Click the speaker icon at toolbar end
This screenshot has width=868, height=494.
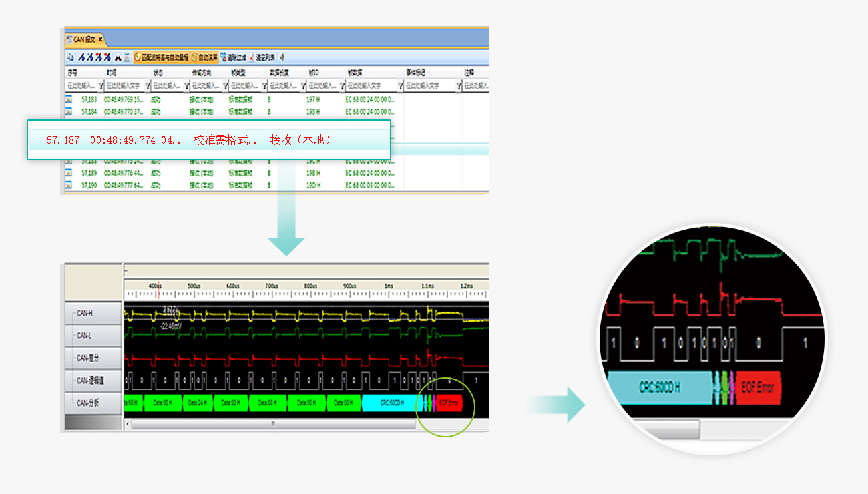(x=282, y=57)
